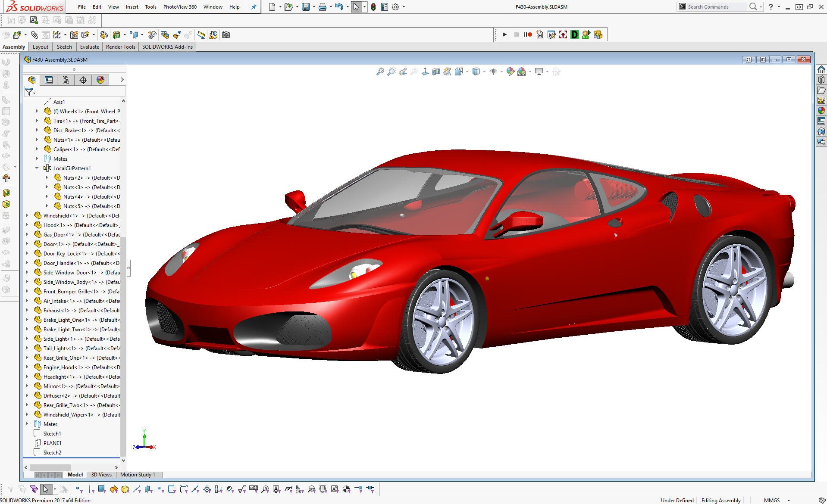The height and width of the screenshot is (504, 827).
Task: Click the Help question mark button
Action: coord(771,6)
